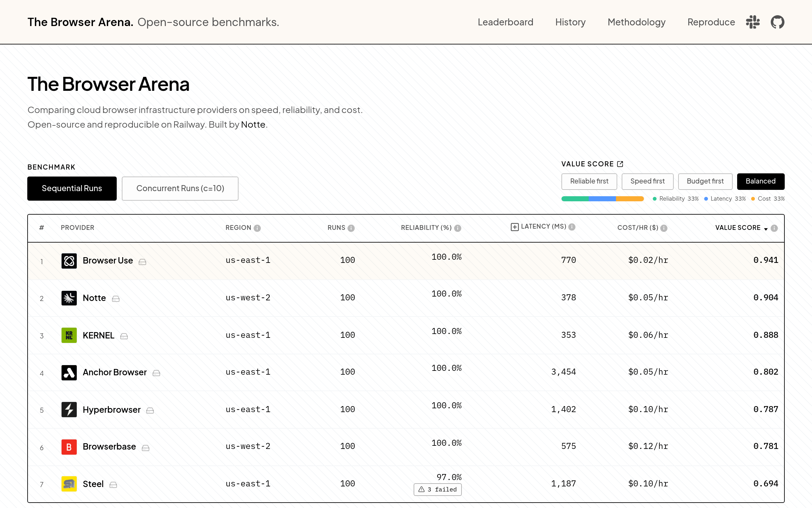812x508 pixels.
Task: Click the 353 latency value
Action: pos(568,335)
